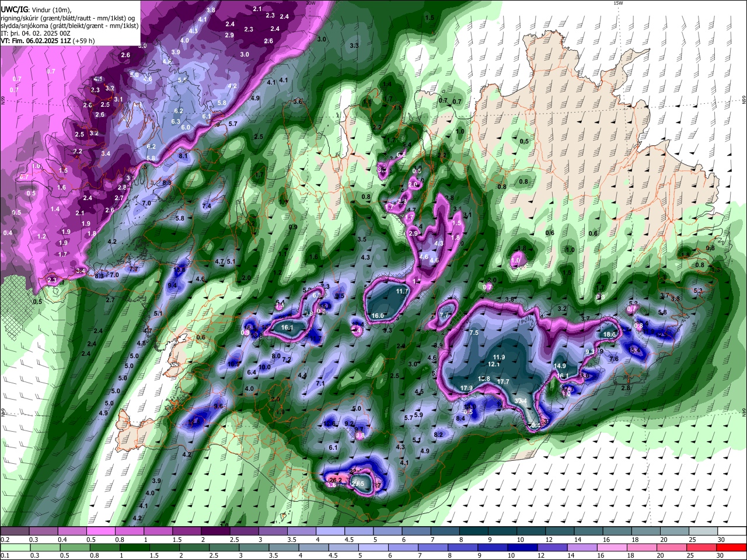
Task: Click the 11.7 value on the map
Action: (x=402, y=291)
